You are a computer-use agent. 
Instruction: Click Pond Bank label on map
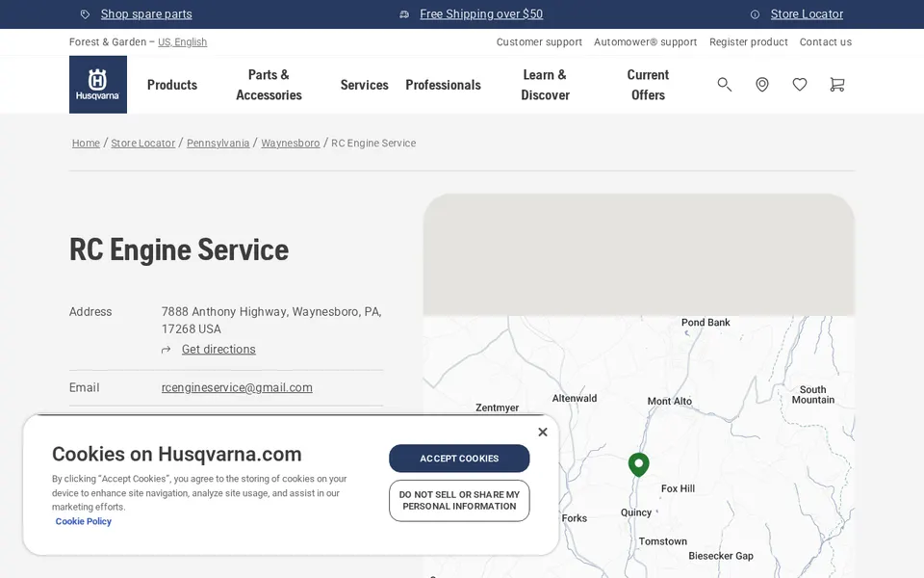(706, 323)
